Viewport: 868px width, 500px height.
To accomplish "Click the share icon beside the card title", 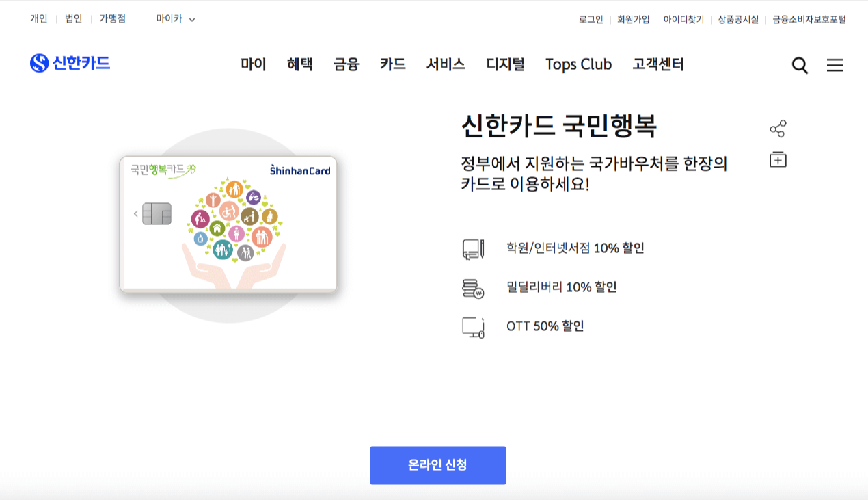I will click(778, 127).
